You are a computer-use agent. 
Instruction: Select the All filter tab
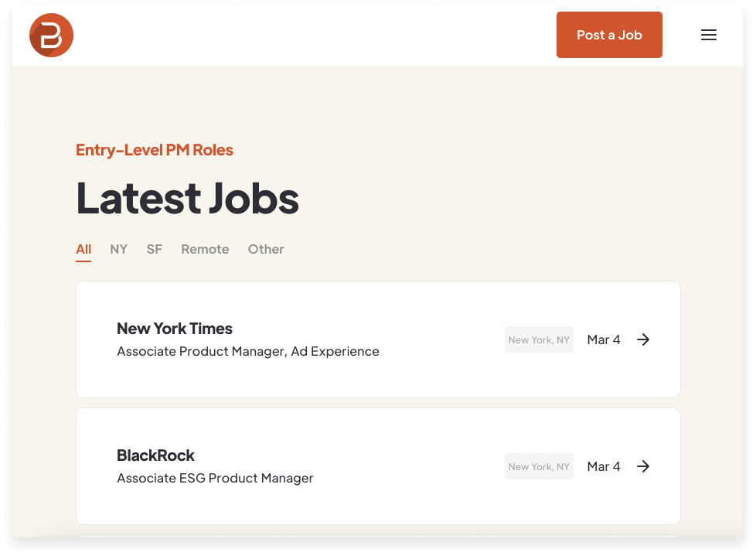point(83,249)
